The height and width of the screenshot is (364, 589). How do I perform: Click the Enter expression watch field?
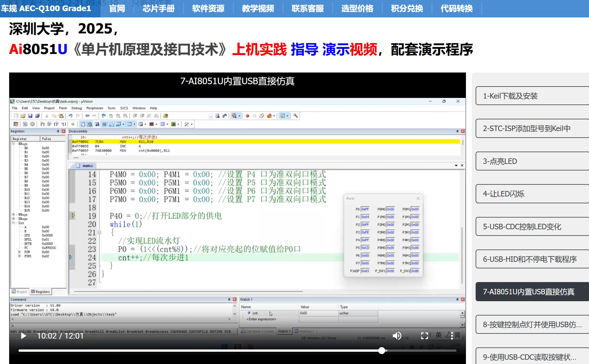[x=262, y=319]
